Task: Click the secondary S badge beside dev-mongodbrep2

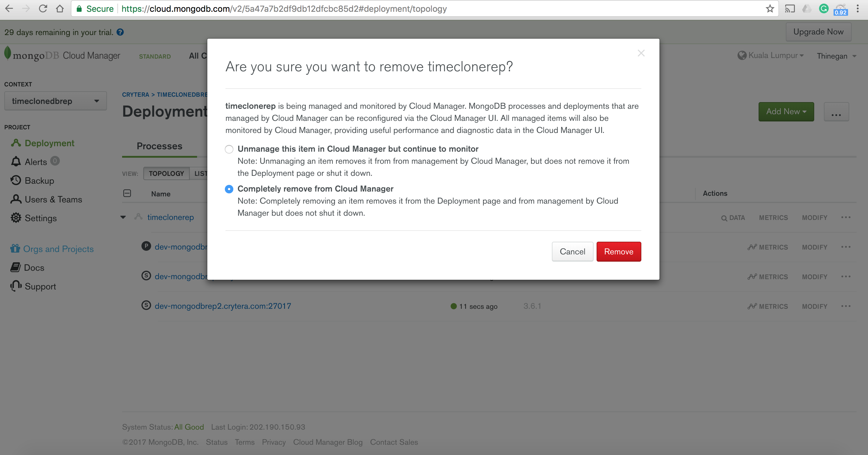Action: coord(146,305)
